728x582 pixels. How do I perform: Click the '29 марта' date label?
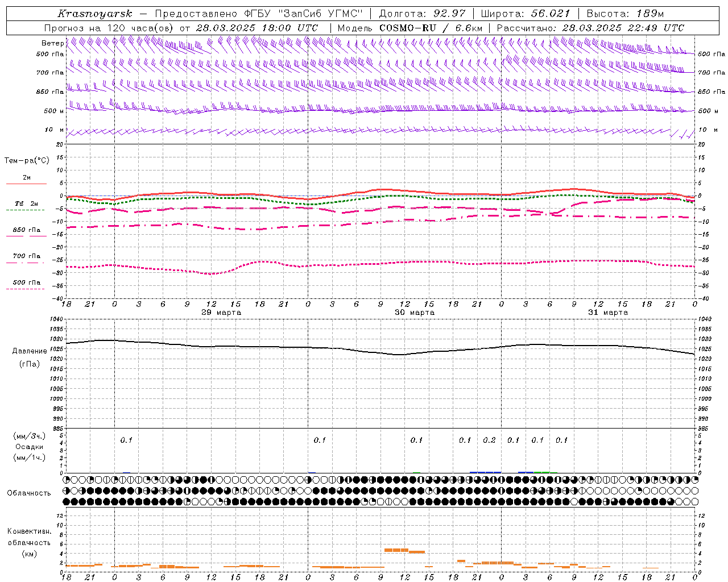coord(221,313)
